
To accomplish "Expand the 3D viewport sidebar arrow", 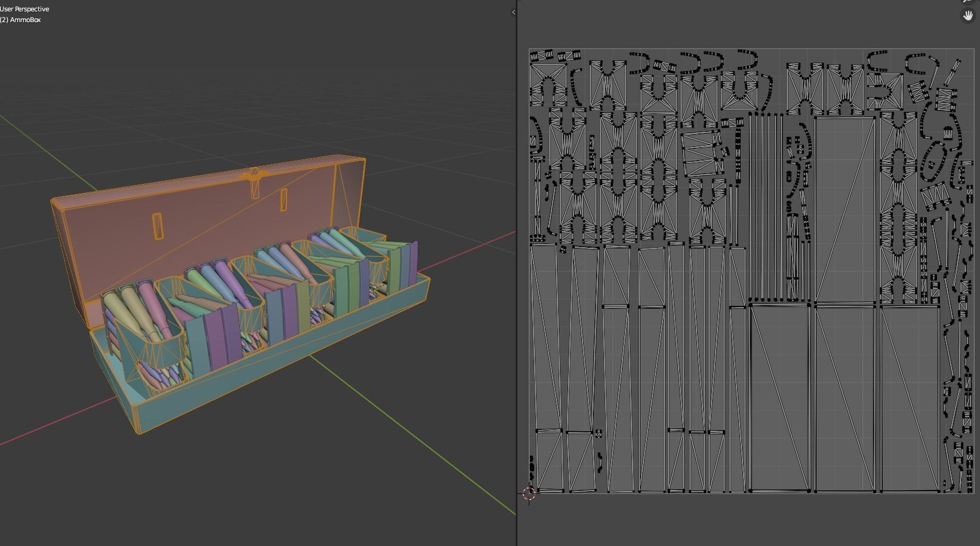I will tap(513, 12).
